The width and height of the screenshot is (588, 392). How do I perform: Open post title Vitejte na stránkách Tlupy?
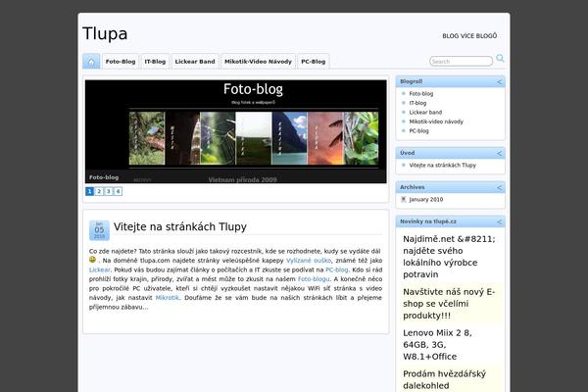180,227
